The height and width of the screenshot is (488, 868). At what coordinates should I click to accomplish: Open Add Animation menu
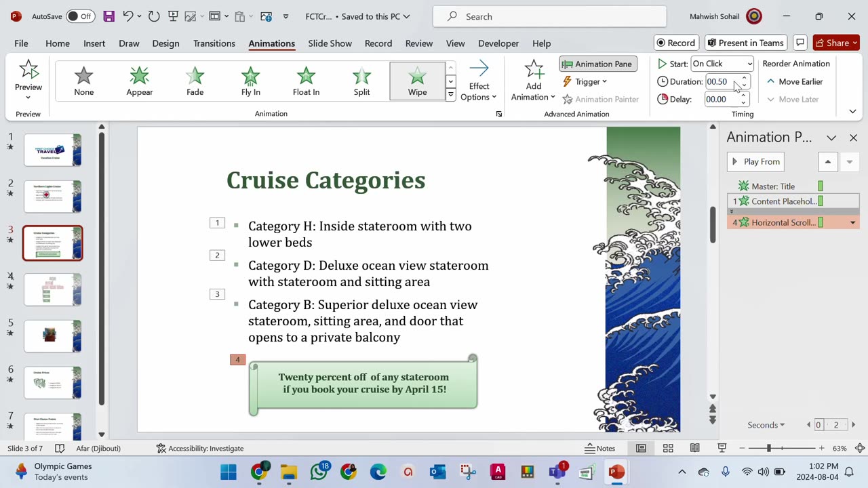click(x=534, y=81)
